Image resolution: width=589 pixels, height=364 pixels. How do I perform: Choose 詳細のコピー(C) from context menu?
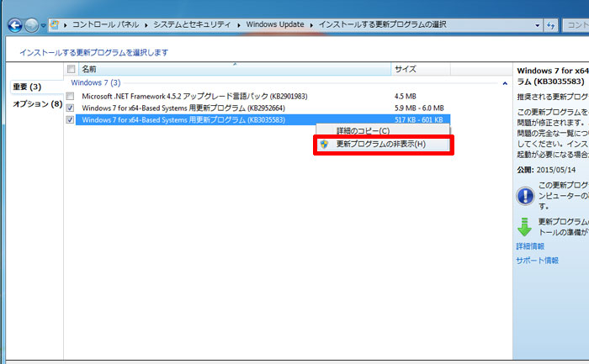click(x=382, y=131)
